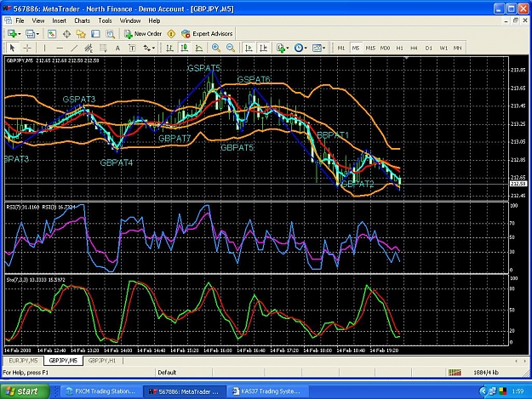Toggle the Market Watch window icon
Screen dimensions: 532x399
tap(52, 34)
